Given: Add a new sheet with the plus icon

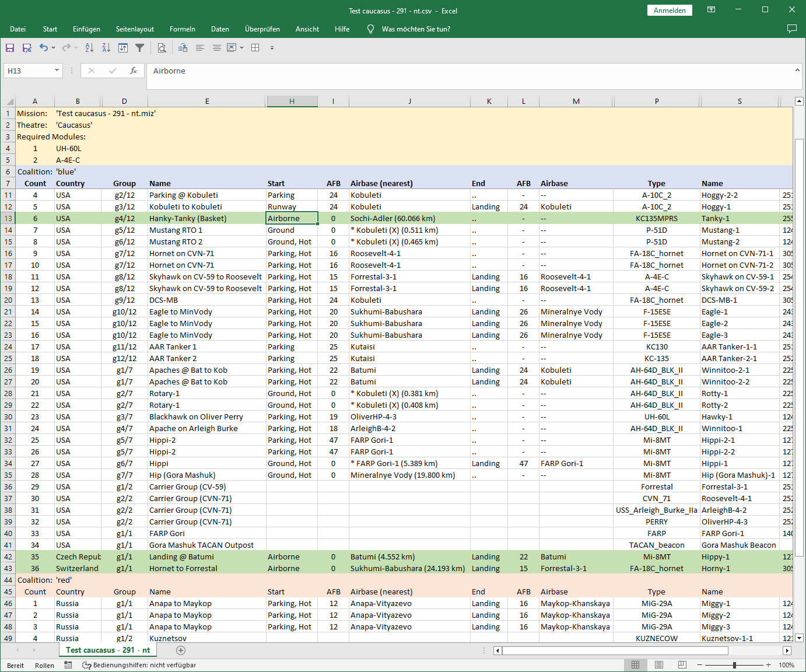Looking at the screenshot, I should click(x=181, y=650).
